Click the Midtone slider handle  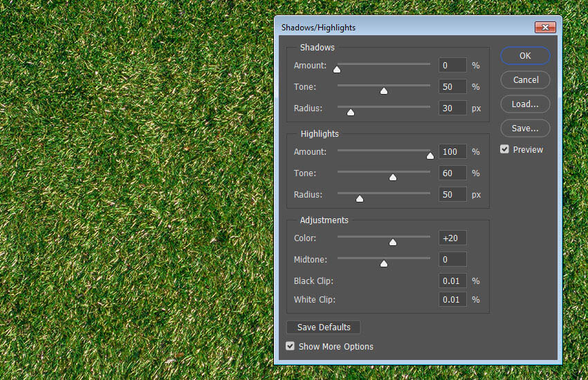coord(384,263)
